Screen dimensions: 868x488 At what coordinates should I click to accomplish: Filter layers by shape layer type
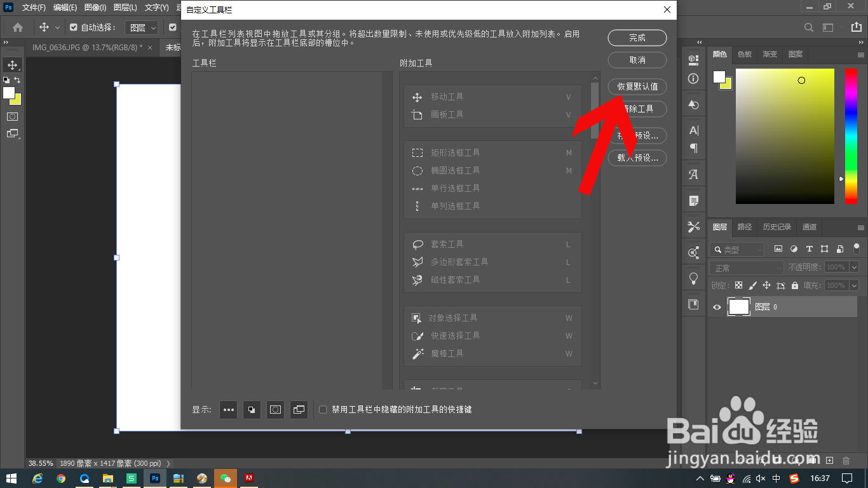click(x=825, y=249)
